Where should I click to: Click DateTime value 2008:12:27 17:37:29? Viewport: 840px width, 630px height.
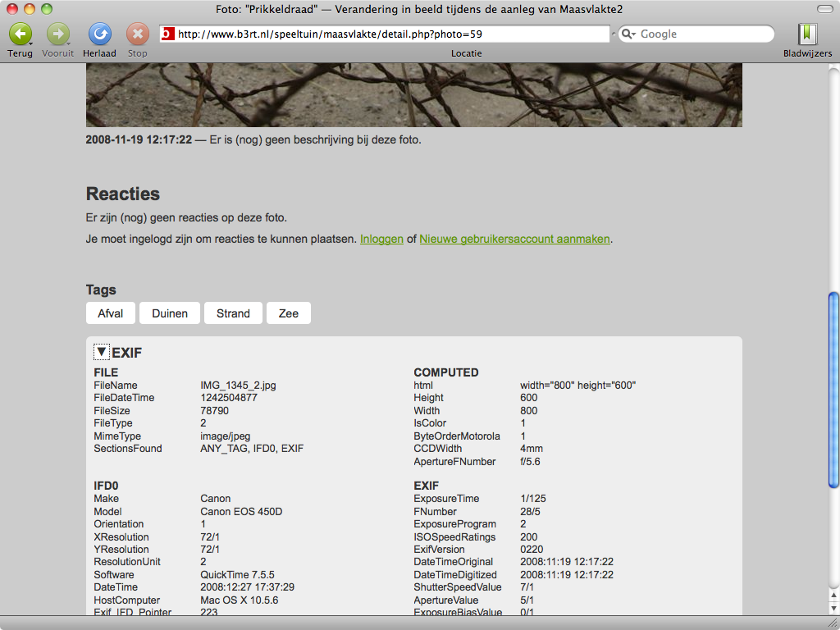[248, 587]
